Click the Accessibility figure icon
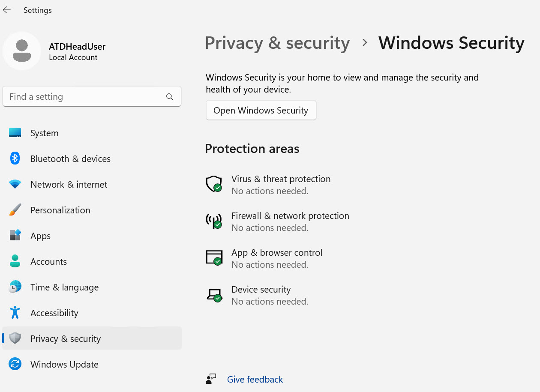 pos(15,313)
